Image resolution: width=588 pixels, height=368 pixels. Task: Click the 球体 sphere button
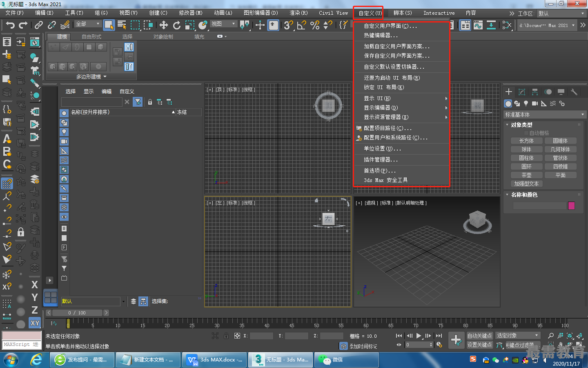click(x=526, y=149)
